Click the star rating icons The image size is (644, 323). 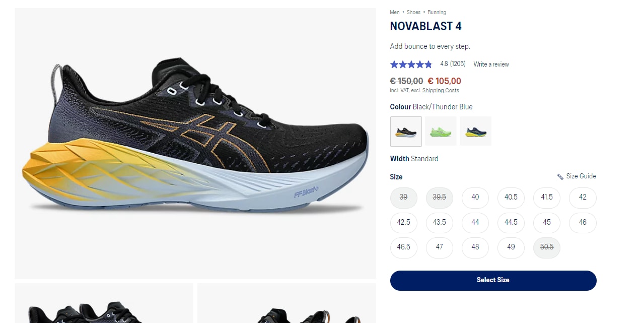point(411,64)
